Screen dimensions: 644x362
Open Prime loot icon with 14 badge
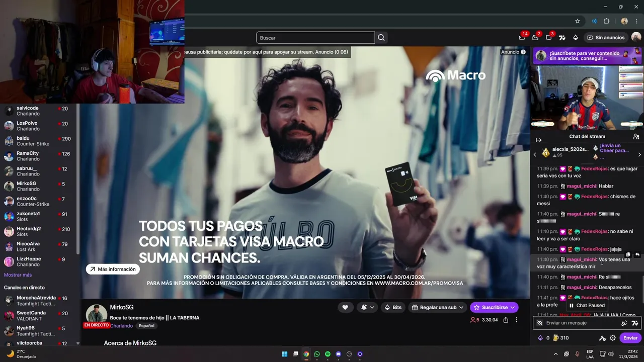click(x=522, y=38)
